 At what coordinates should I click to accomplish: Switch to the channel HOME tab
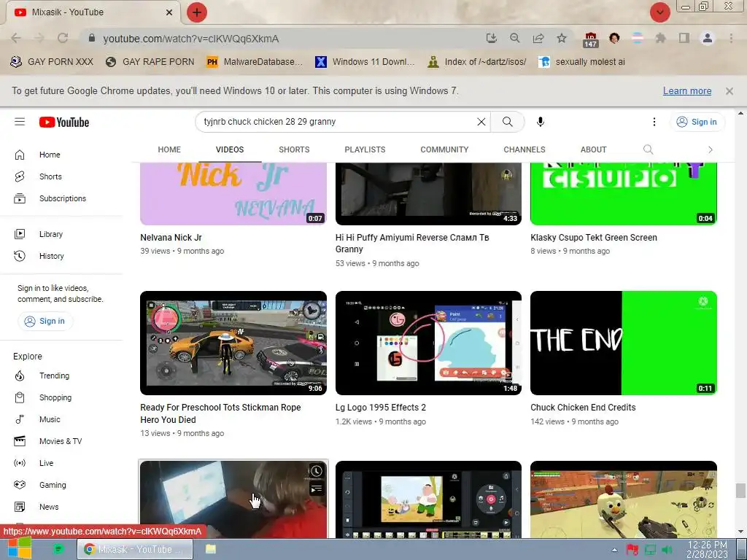tap(169, 149)
